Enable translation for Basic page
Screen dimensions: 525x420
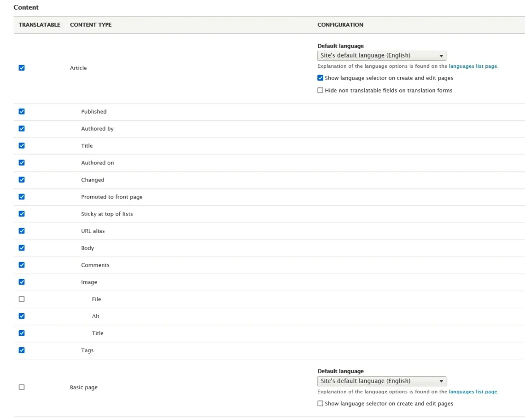point(21,387)
